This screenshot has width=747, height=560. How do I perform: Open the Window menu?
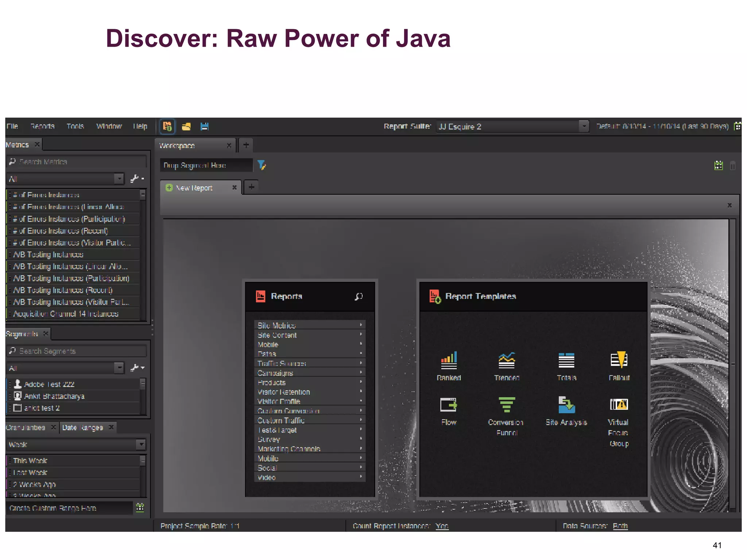click(x=109, y=126)
